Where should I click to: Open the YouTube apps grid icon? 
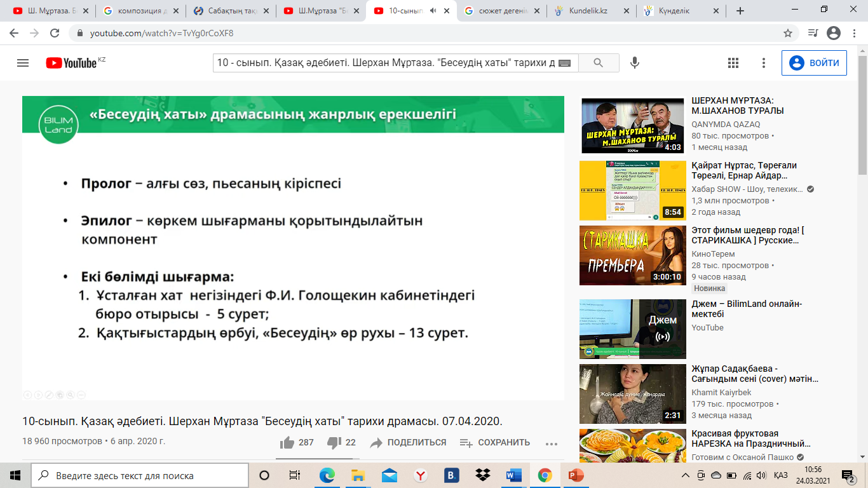coord(733,63)
